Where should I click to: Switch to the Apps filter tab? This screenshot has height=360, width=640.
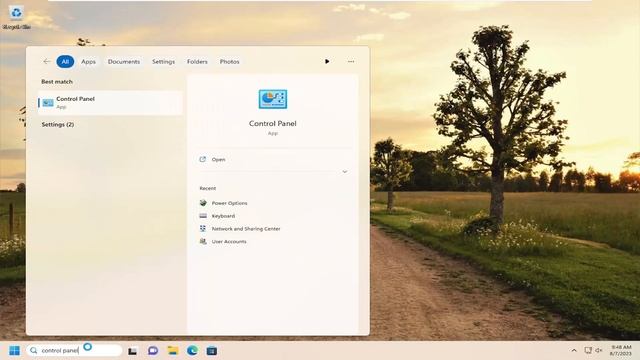click(88, 62)
